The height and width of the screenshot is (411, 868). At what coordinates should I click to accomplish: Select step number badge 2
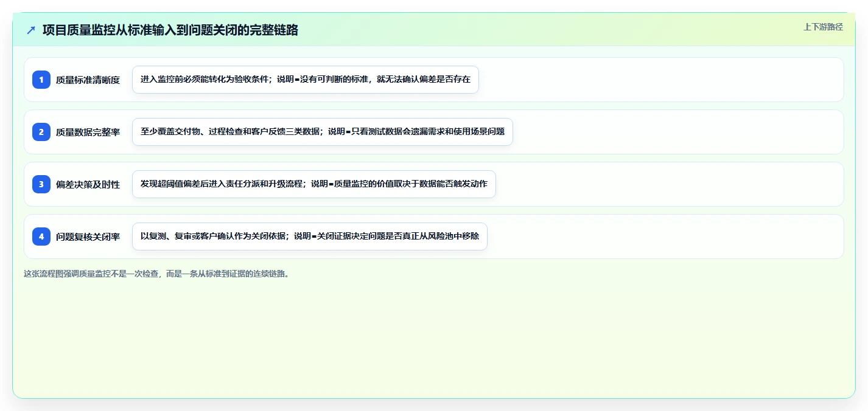tap(41, 132)
